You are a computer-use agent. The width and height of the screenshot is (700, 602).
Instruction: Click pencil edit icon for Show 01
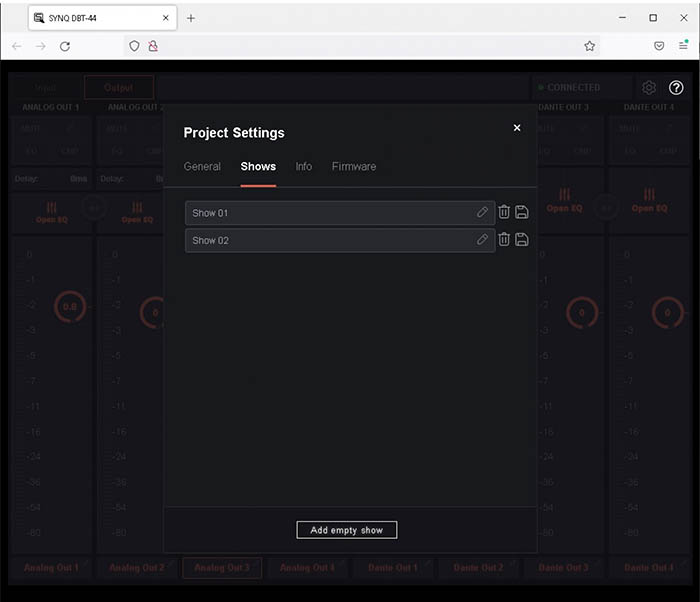coord(482,213)
